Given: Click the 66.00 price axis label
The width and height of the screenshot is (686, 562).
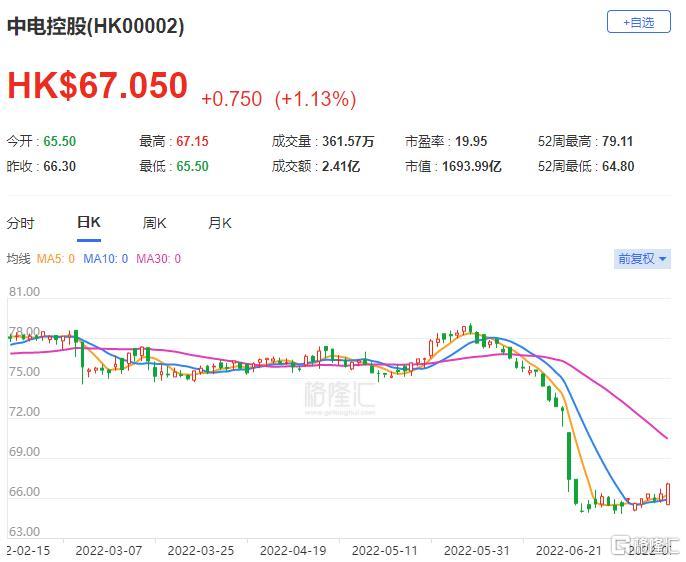Looking at the screenshot, I should [24, 492].
